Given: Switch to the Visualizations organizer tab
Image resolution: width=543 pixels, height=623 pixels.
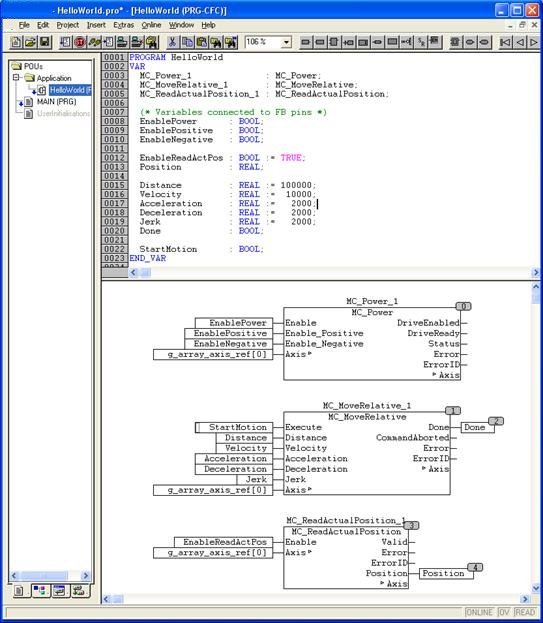Looking at the screenshot, I should click(60, 591).
